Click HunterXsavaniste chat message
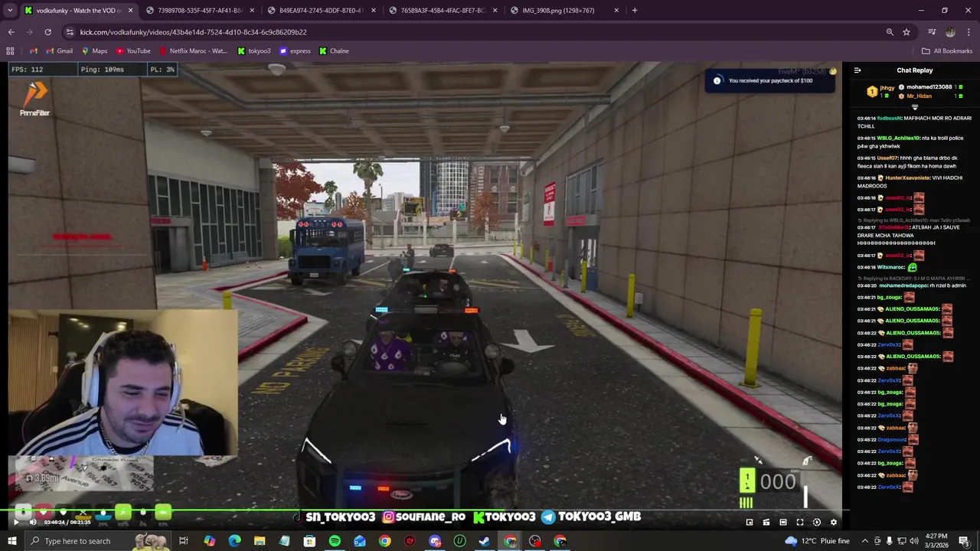Image resolution: width=980 pixels, height=551 pixels. [x=910, y=182]
